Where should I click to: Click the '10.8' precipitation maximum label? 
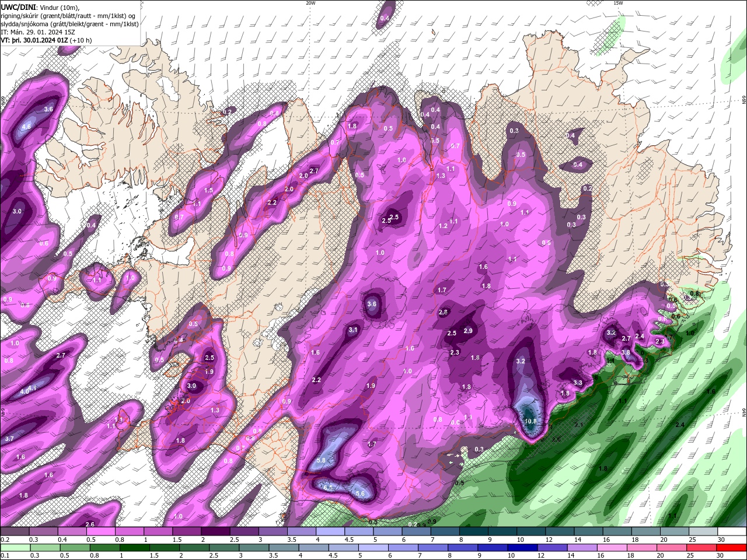click(x=530, y=421)
